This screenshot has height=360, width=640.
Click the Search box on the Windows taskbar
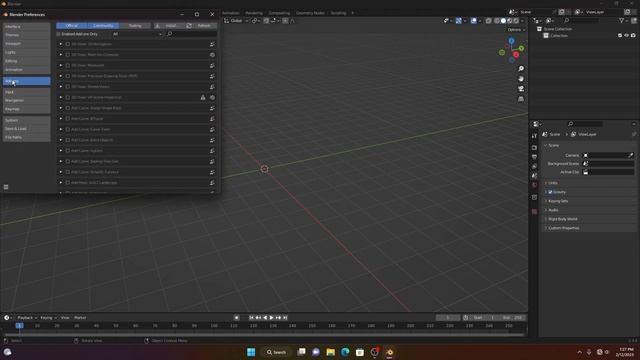coord(276,352)
